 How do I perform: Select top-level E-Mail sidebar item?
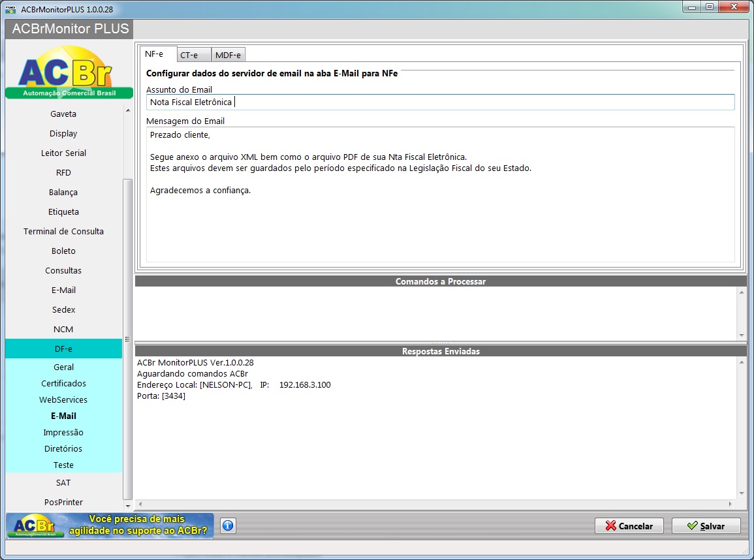[x=63, y=290]
